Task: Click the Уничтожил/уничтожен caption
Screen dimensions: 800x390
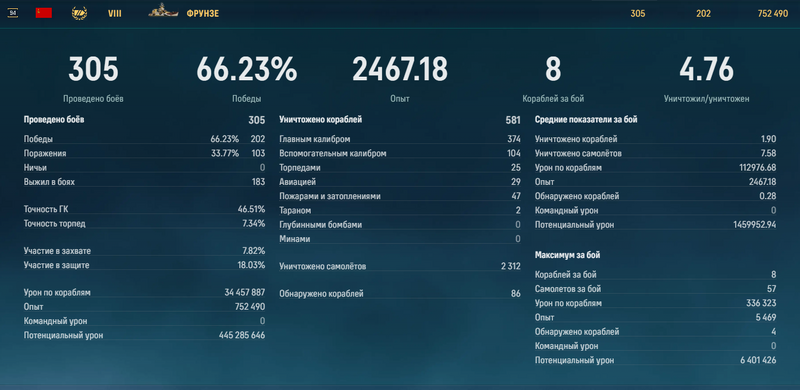Action: 707,99
